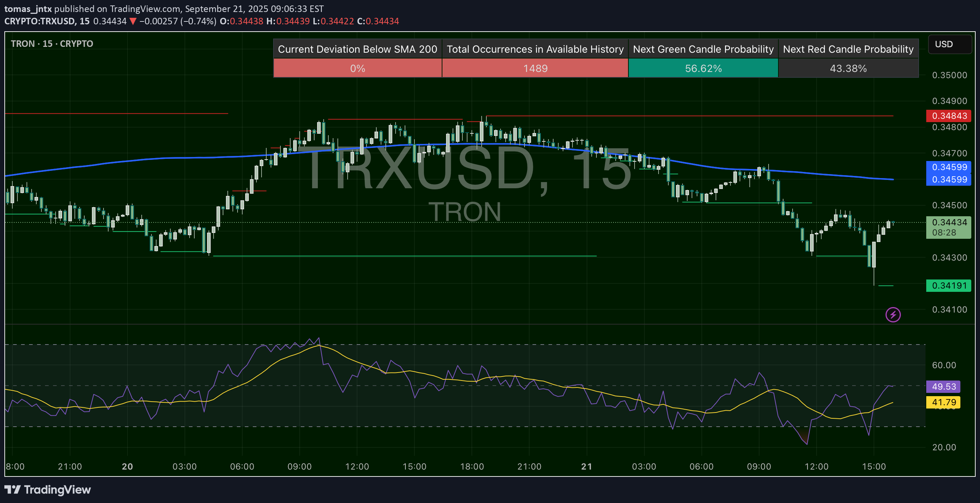Screen dimensions: 980x503
Task: Click the 1489 total occurrences cell
Action: pyautogui.click(x=535, y=69)
